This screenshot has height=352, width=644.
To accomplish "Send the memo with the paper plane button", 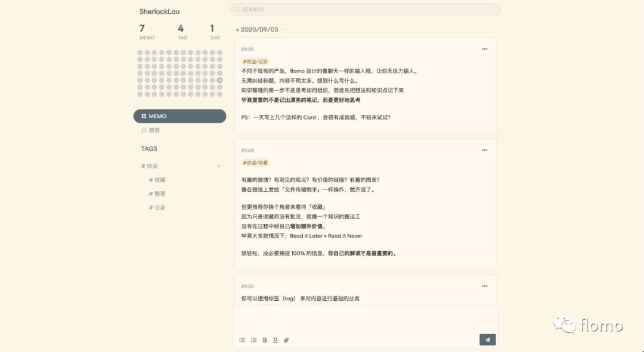I will (x=488, y=339).
